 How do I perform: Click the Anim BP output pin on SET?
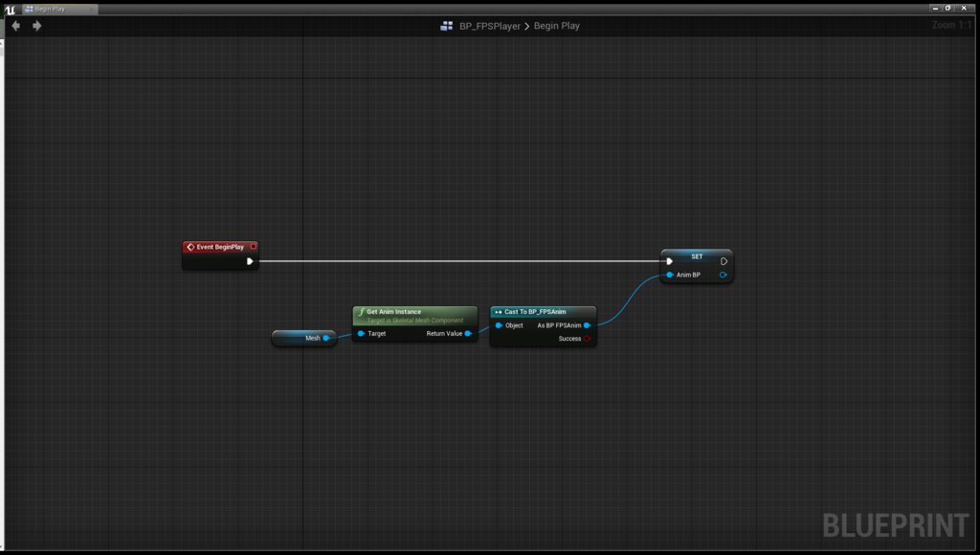[x=724, y=275]
